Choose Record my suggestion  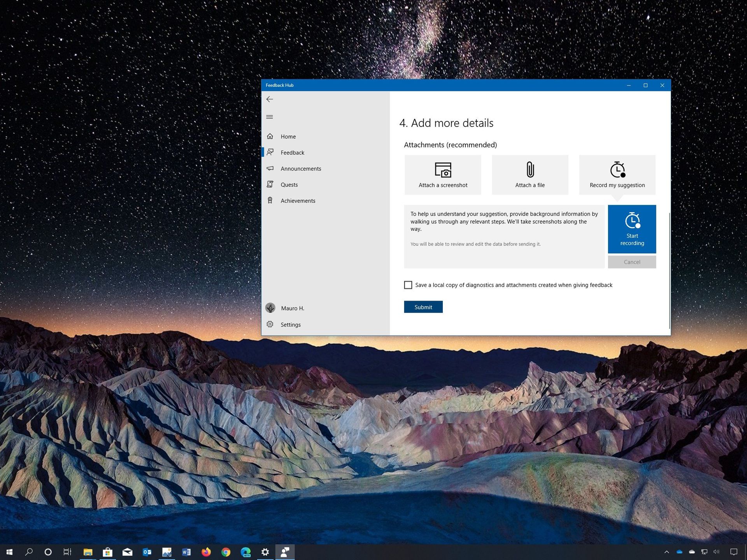[x=617, y=174]
